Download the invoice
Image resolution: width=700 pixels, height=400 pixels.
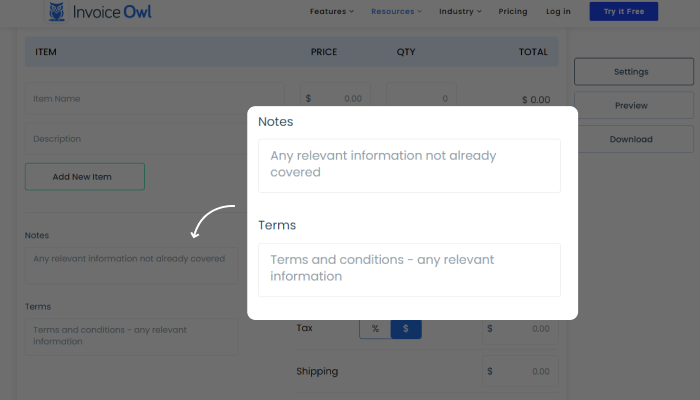point(631,140)
